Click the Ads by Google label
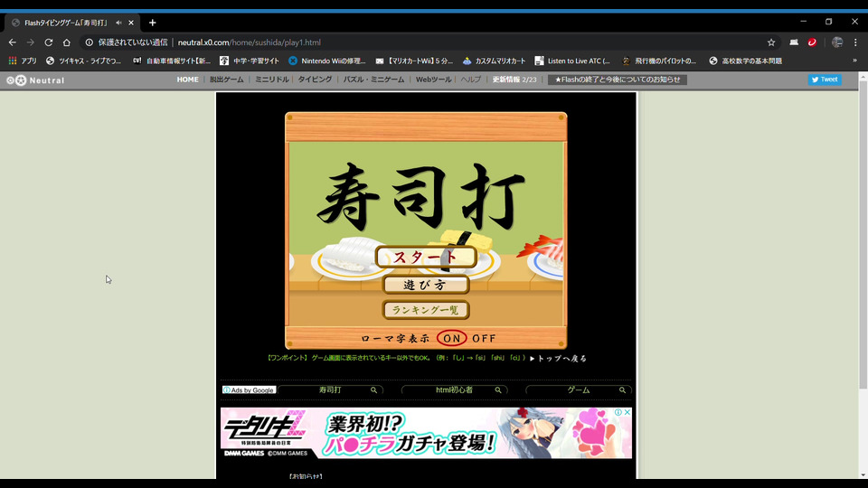 [250, 390]
